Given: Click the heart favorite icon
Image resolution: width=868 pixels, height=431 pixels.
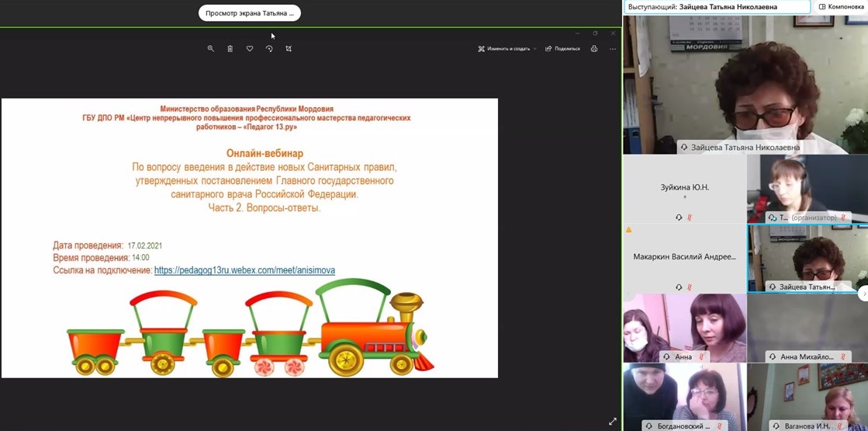Looking at the screenshot, I should point(250,49).
